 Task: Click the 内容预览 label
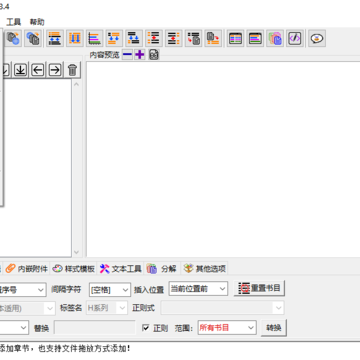click(104, 55)
